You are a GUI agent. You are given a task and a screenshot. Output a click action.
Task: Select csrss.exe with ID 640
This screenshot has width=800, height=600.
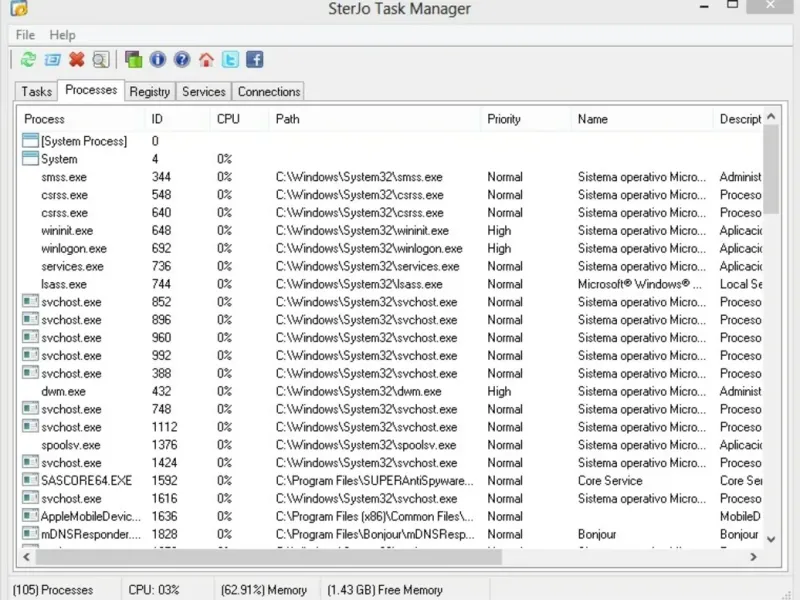(64, 213)
